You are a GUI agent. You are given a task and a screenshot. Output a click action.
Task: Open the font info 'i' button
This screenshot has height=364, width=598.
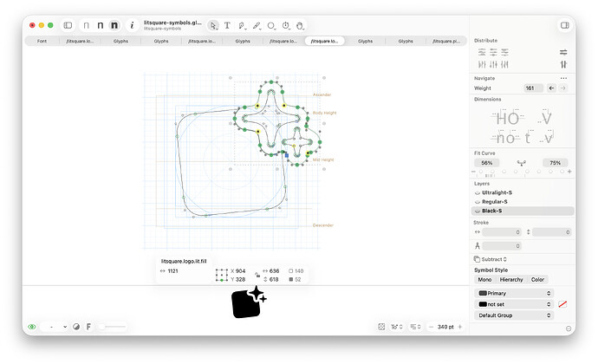pos(132,25)
